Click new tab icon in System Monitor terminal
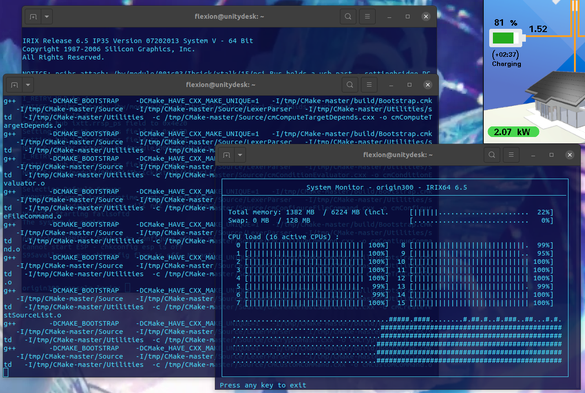585x393 pixels. (x=226, y=155)
